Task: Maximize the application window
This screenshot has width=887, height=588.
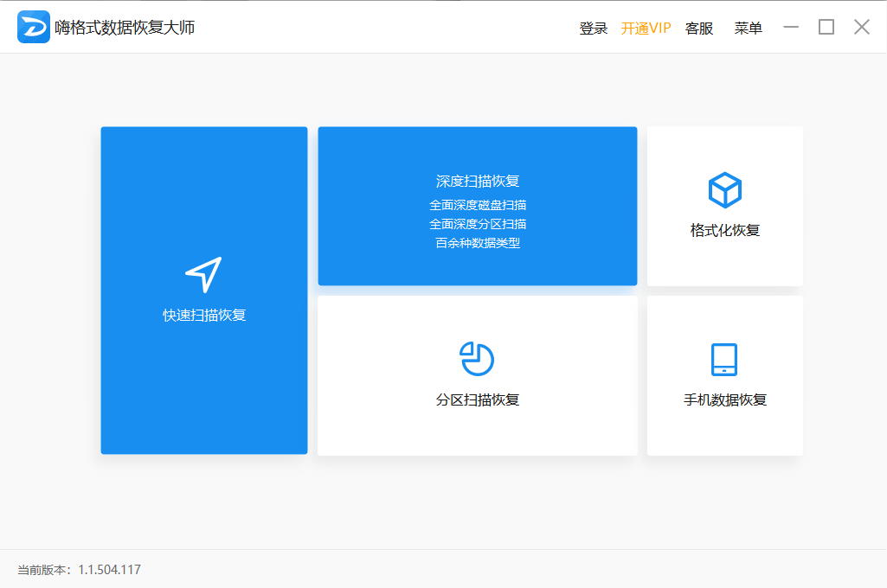Action: (x=826, y=28)
